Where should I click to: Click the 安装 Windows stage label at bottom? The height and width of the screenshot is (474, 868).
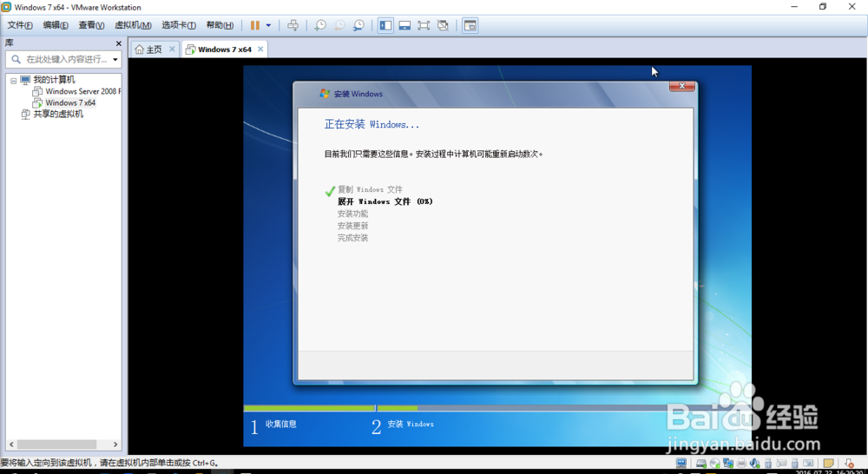411,425
